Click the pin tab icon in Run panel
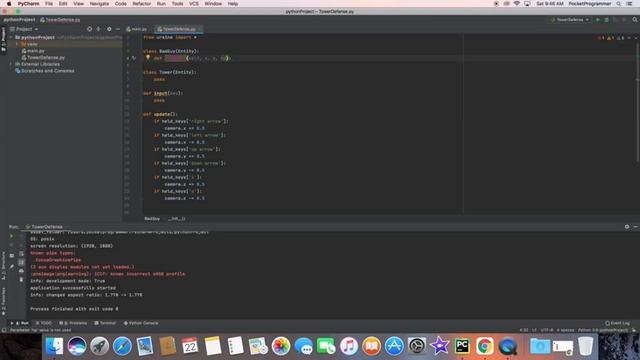The image size is (640, 360). pyautogui.click(x=11, y=266)
